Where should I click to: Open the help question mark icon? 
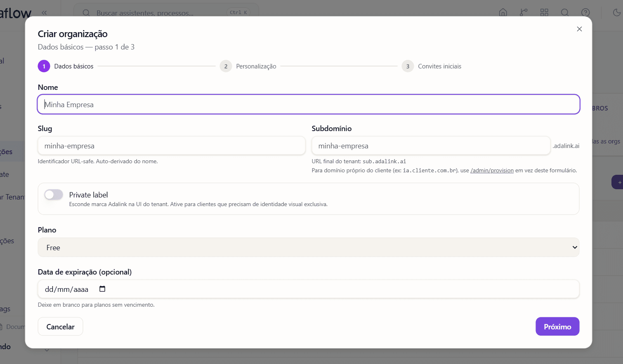click(585, 12)
